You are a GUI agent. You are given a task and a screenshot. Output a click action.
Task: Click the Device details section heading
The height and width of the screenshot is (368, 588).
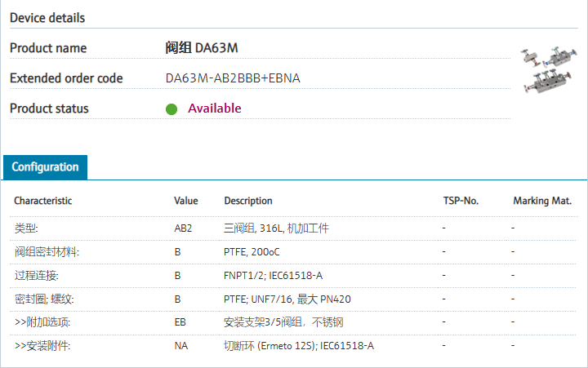(47, 17)
